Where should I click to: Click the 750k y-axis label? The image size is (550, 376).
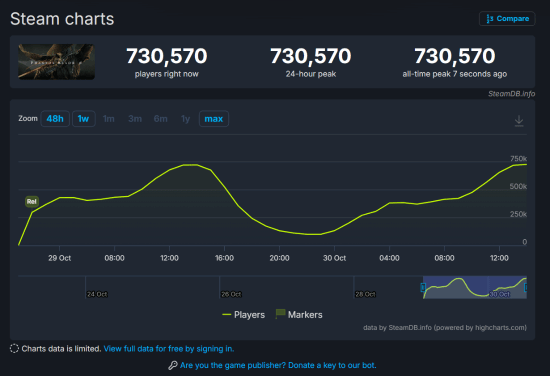[x=518, y=159]
